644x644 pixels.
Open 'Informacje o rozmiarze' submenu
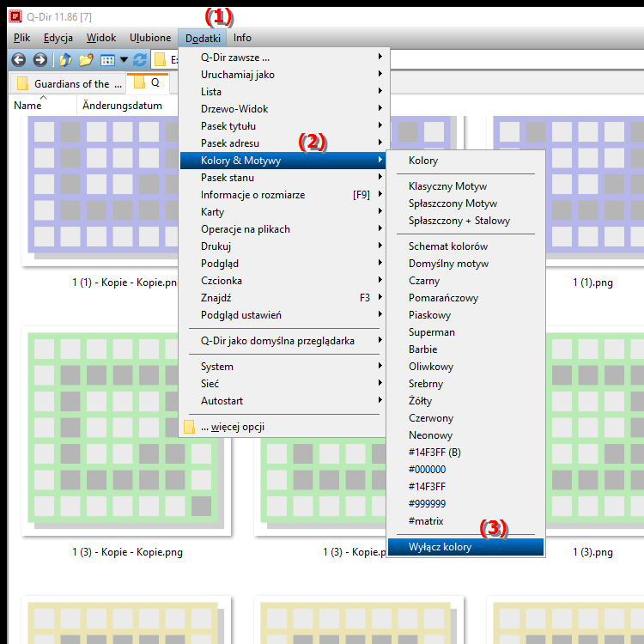tap(283, 195)
